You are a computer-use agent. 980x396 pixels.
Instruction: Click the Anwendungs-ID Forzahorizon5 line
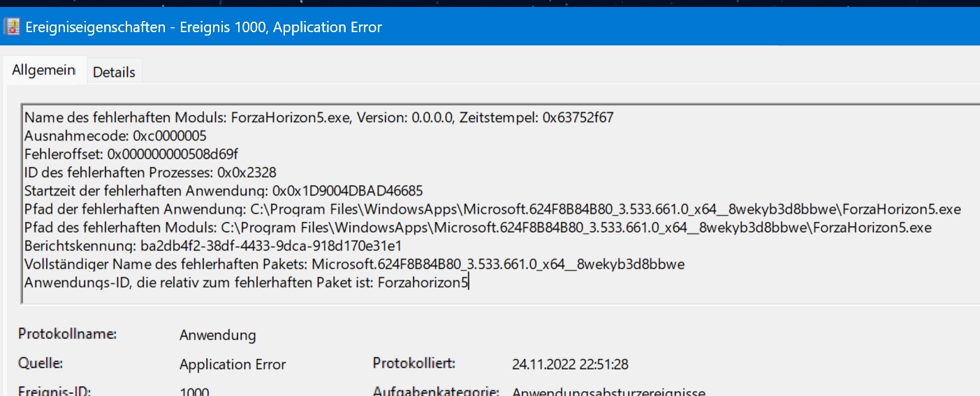click(x=246, y=283)
